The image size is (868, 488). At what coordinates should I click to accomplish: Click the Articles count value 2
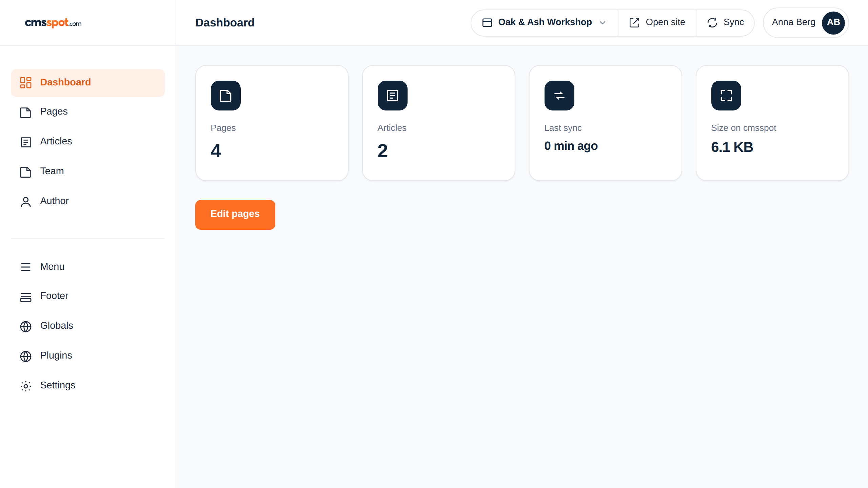point(382,151)
